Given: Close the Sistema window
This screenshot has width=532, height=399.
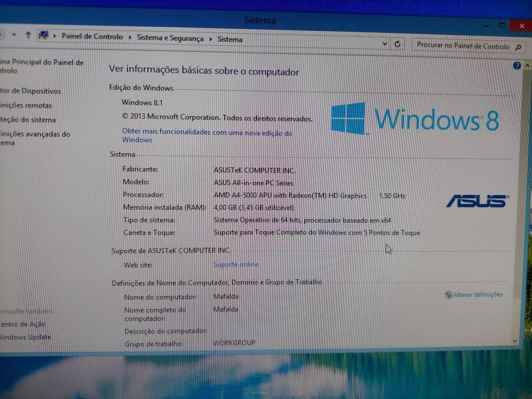Looking at the screenshot, I should 522,25.
